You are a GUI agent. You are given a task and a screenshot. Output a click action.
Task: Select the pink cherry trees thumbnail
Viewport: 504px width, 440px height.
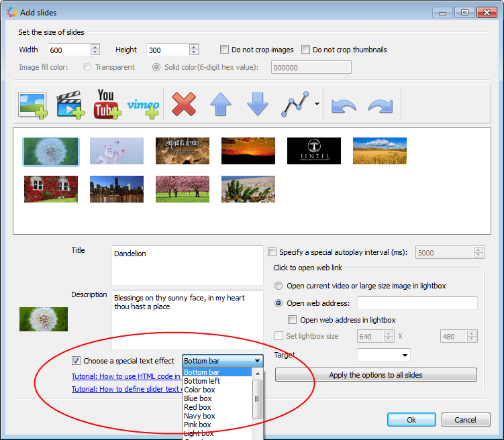point(183,189)
